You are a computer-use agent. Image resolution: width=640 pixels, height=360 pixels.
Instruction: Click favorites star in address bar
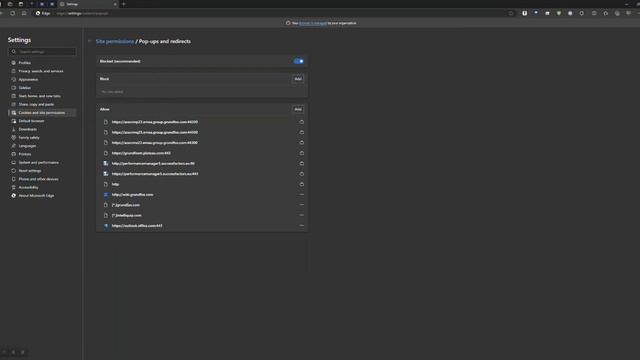[511, 13]
